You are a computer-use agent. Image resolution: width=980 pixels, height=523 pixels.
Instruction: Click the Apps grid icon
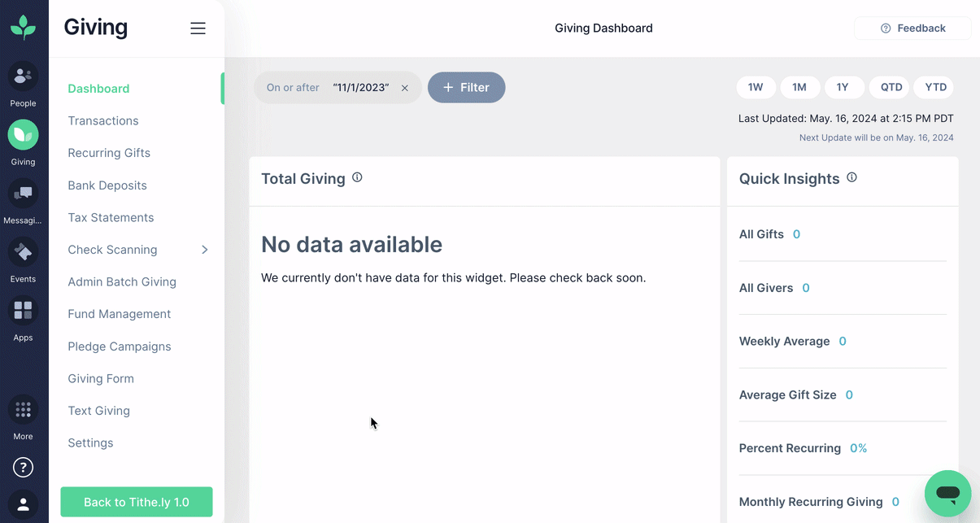point(23,310)
